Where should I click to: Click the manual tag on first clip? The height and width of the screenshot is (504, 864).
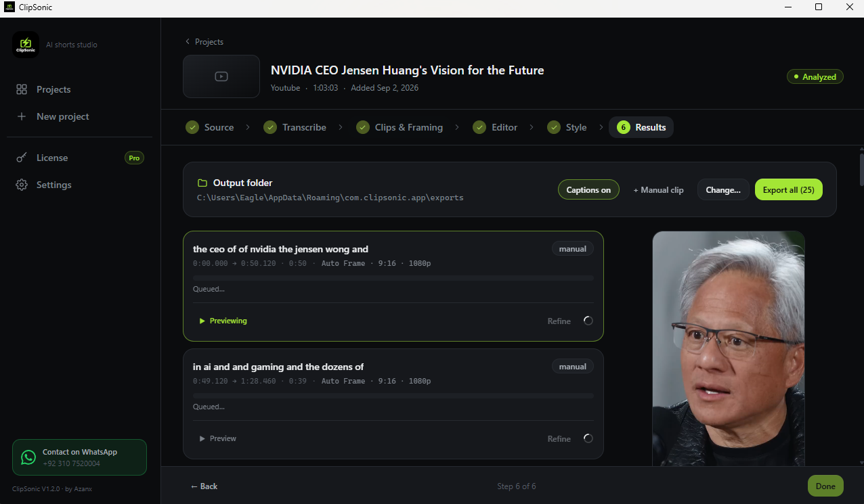[573, 249]
